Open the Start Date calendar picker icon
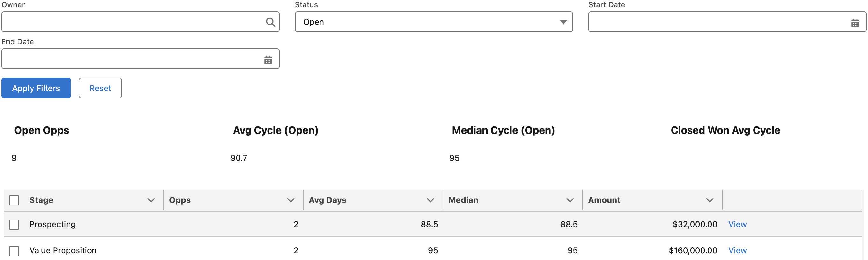Viewport: 868px width, 260px height. pos(855,23)
